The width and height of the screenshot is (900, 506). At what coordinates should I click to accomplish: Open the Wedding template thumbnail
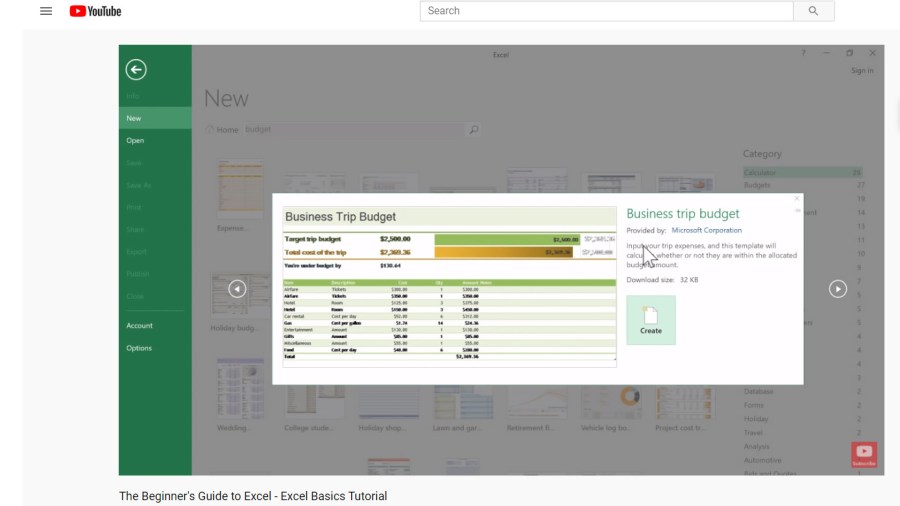coord(240,388)
